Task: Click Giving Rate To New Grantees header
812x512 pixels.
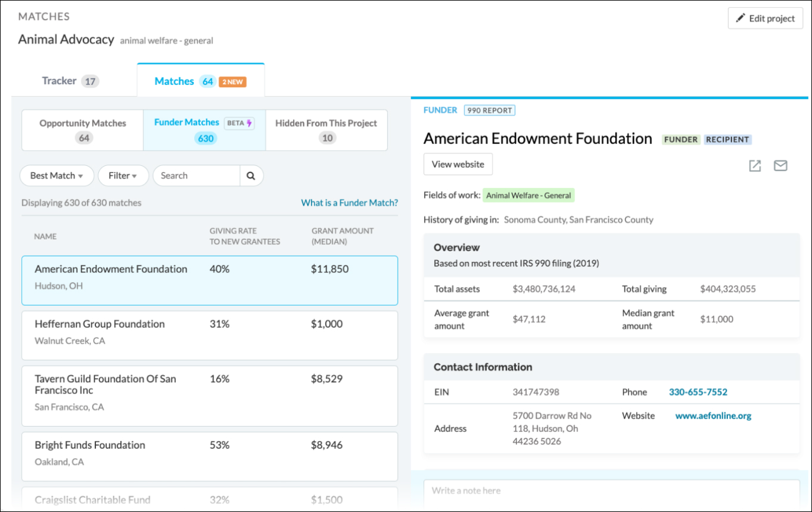Action: [245, 236]
